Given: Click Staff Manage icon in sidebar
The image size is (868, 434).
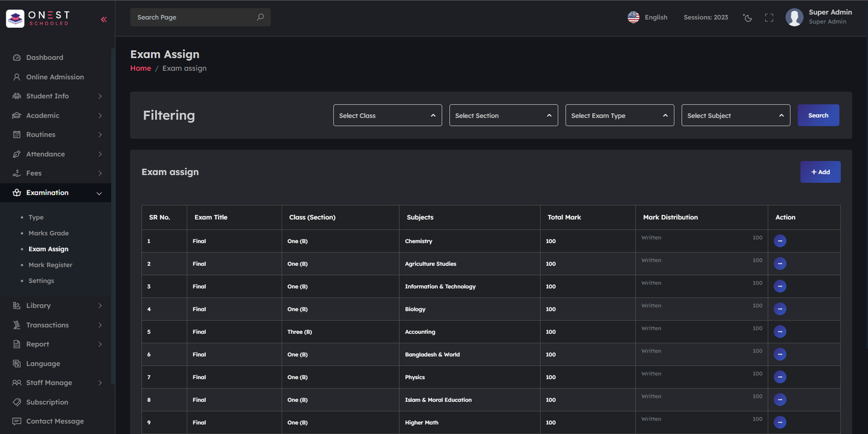Looking at the screenshot, I should pyautogui.click(x=17, y=382).
